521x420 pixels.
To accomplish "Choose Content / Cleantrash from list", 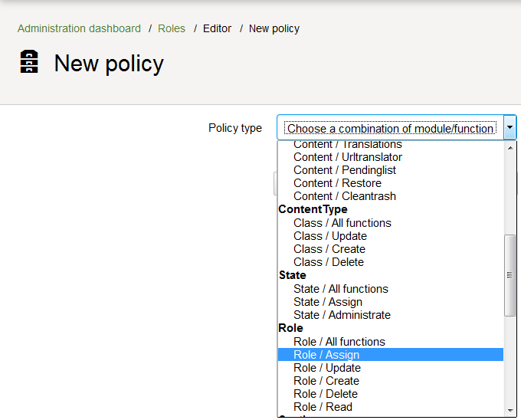I will [391, 196].
